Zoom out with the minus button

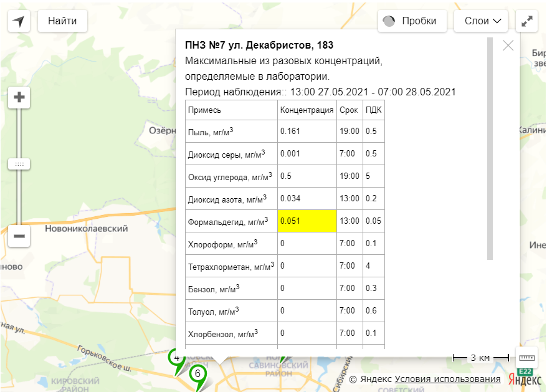click(x=19, y=236)
